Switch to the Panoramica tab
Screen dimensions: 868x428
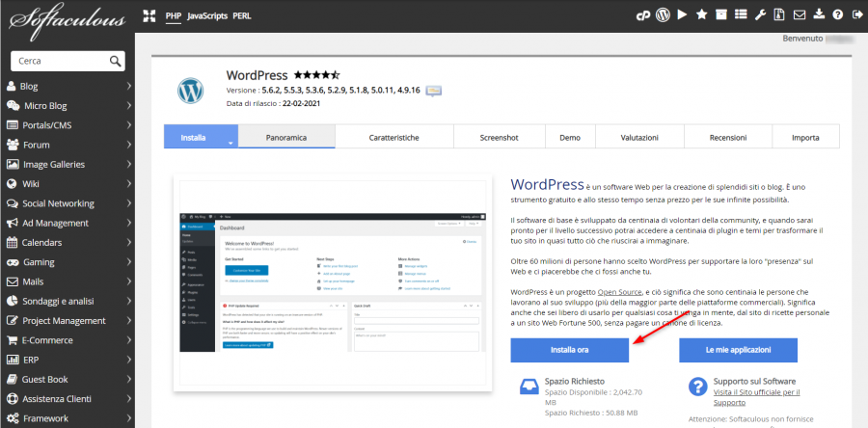286,137
